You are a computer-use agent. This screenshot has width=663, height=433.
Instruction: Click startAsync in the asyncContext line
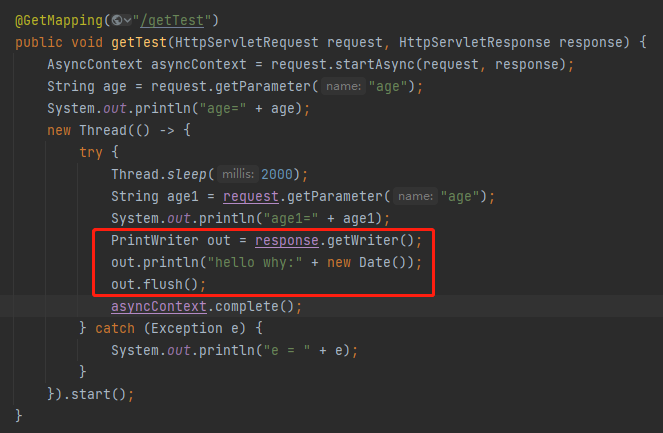coord(375,64)
